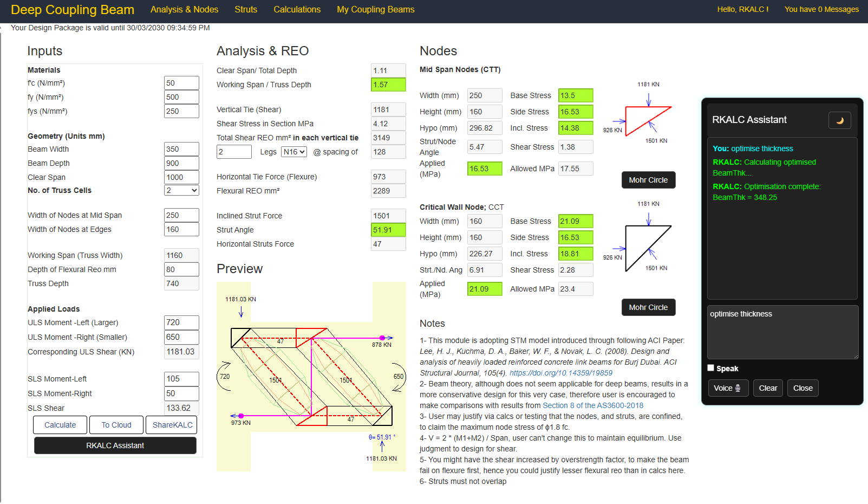The height and width of the screenshot is (504, 868).
Task: Open the No. of Truss Cells dropdown
Action: (181, 190)
